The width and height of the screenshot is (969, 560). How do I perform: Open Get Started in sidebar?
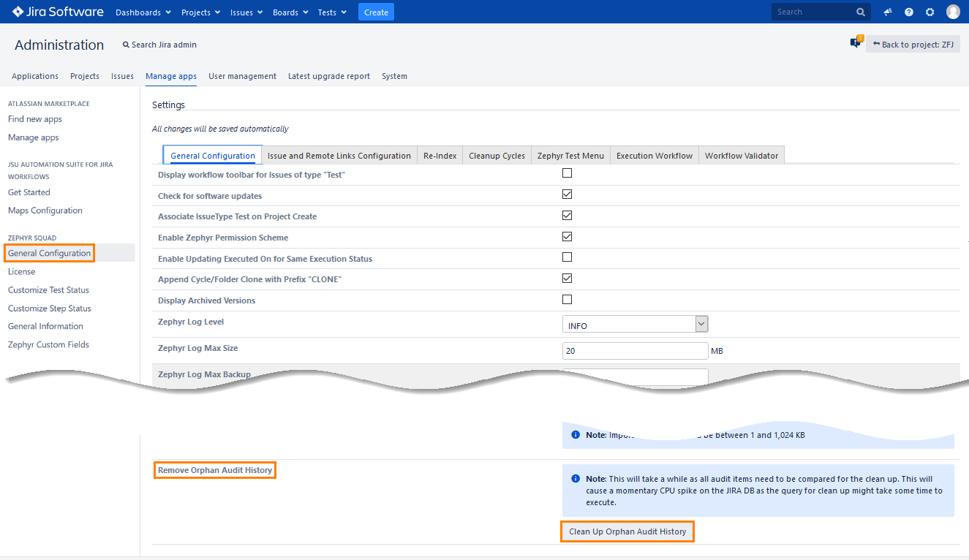pos(29,192)
